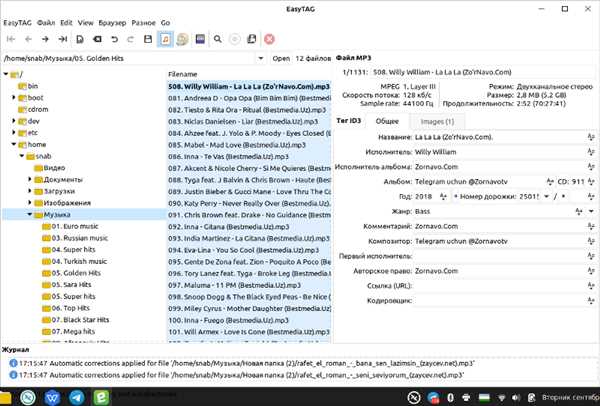
Task: Apply composer to selected files icon
Action: tap(591, 241)
